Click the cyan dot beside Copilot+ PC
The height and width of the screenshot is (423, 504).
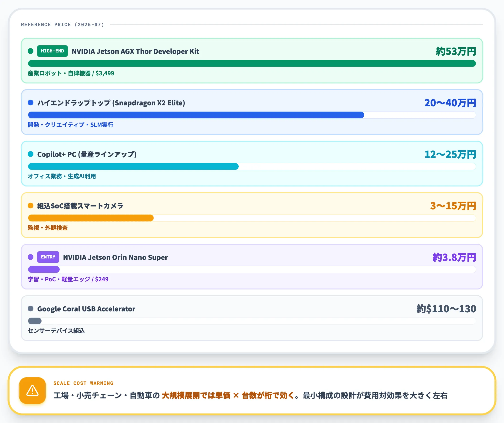point(31,154)
